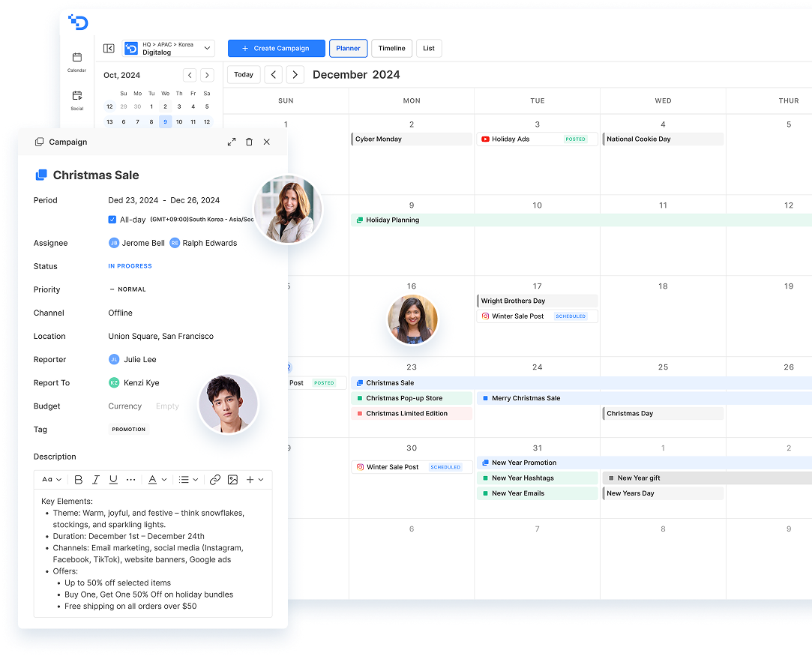Open the Social section in the sidebar
Image resolution: width=812 pixels, height=656 pixels.
(76, 100)
